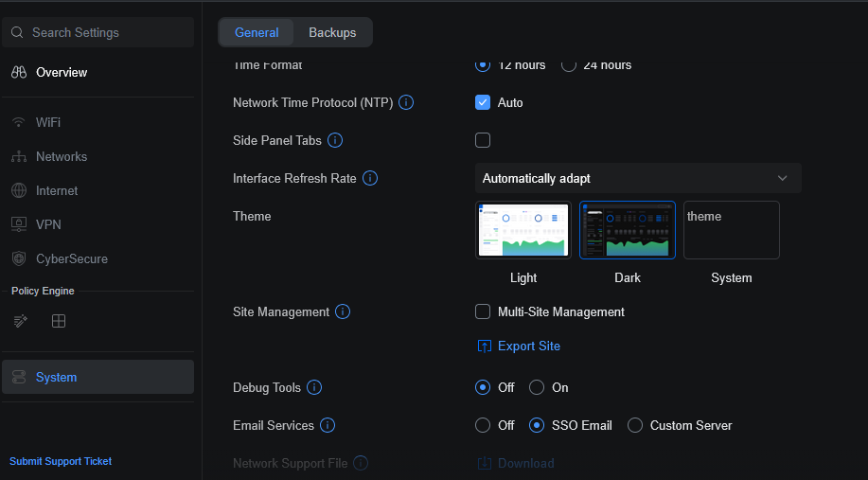The width and height of the screenshot is (868, 480).
Task: Open the policy engine rules icon
Action: point(21,321)
